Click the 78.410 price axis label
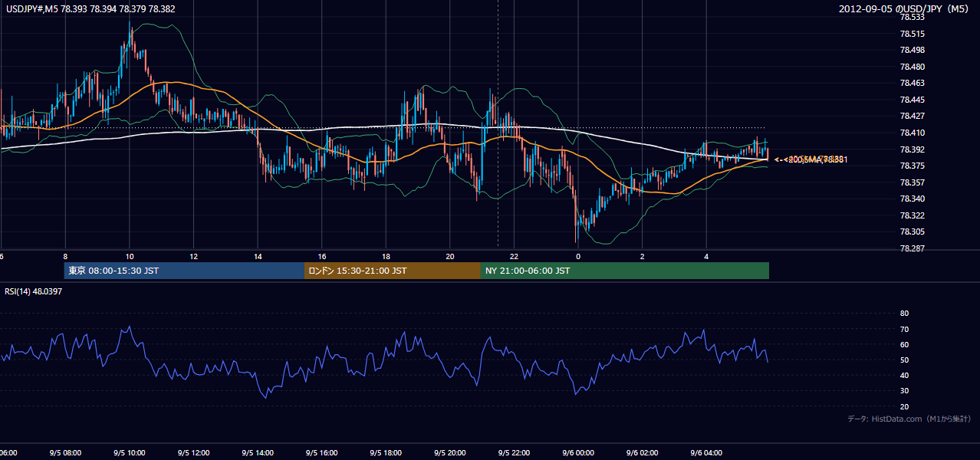The image size is (980, 460). click(912, 133)
